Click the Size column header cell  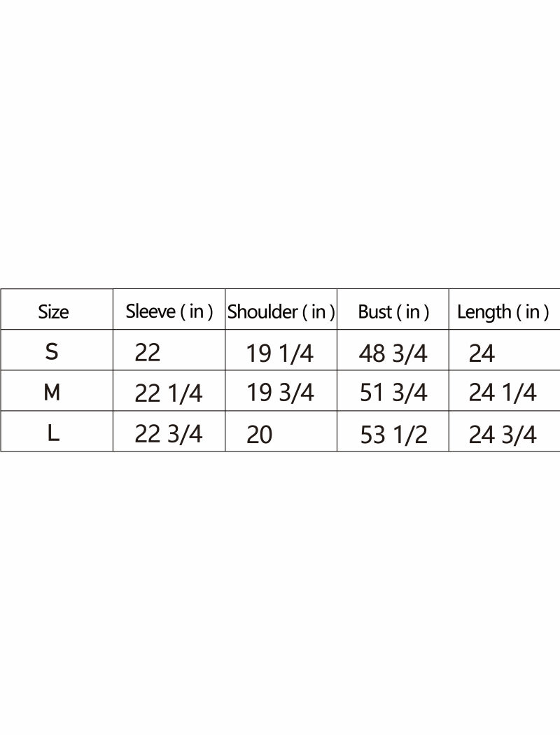click(x=53, y=311)
